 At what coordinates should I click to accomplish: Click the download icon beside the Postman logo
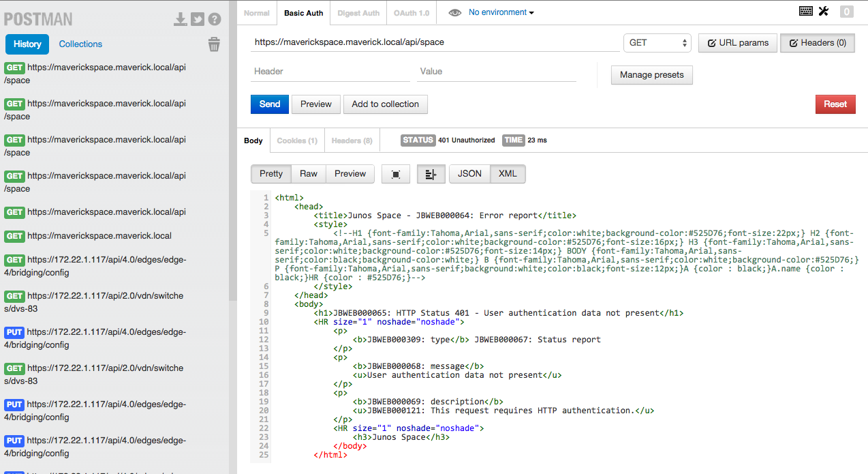[x=180, y=19]
